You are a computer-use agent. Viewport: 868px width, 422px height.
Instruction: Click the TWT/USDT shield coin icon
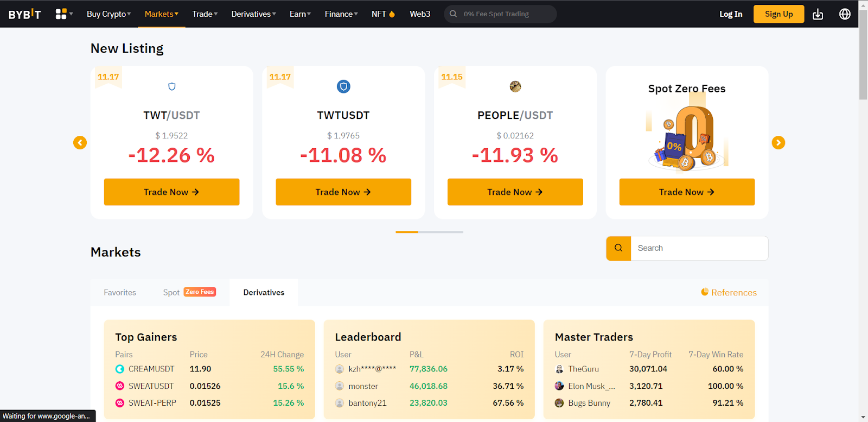[172, 86]
